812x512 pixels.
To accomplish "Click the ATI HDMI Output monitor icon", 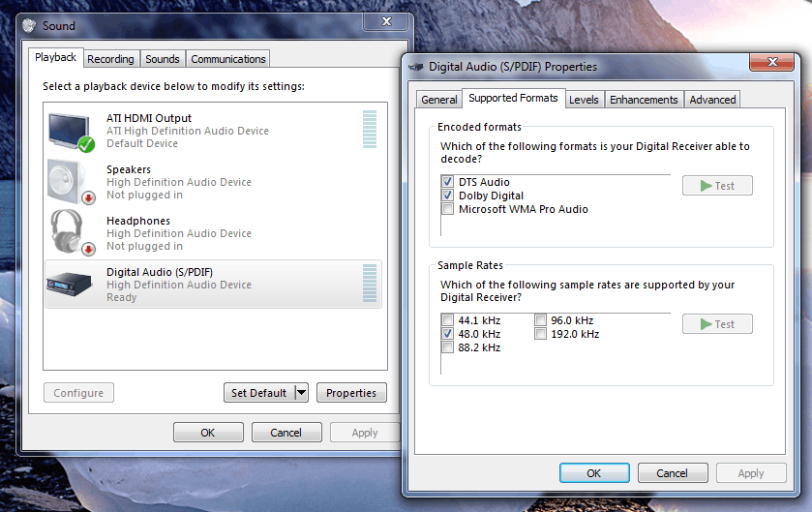I will pyautogui.click(x=71, y=132).
